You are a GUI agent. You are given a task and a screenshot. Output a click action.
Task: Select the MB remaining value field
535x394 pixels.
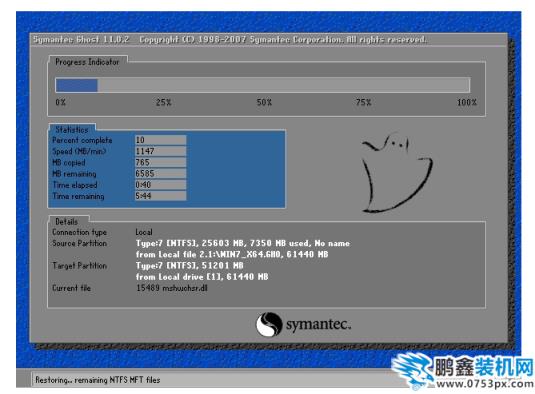coord(160,174)
